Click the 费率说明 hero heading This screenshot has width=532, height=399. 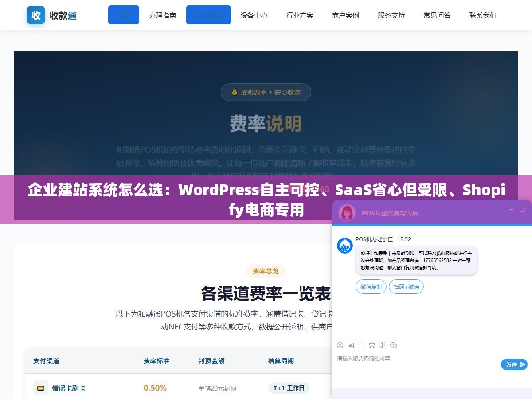266,124
